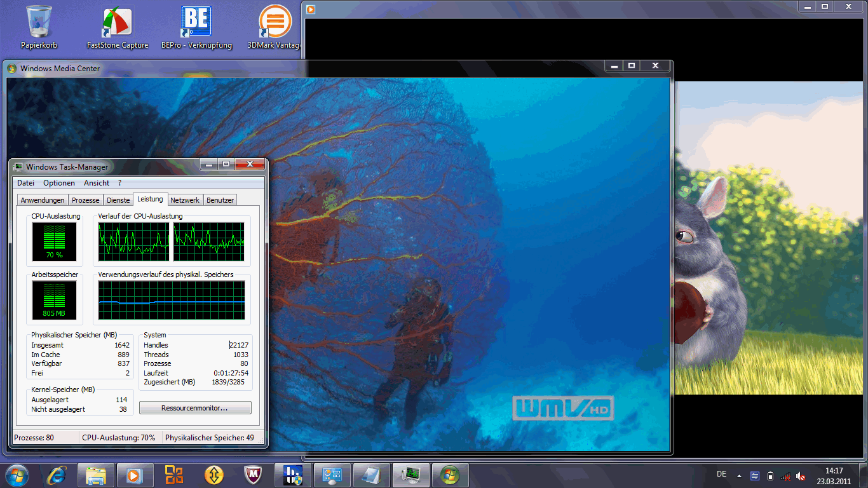
Task: Click the Verlauf der CPU-Auslastung left graph
Action: click(x=134, y=242)
